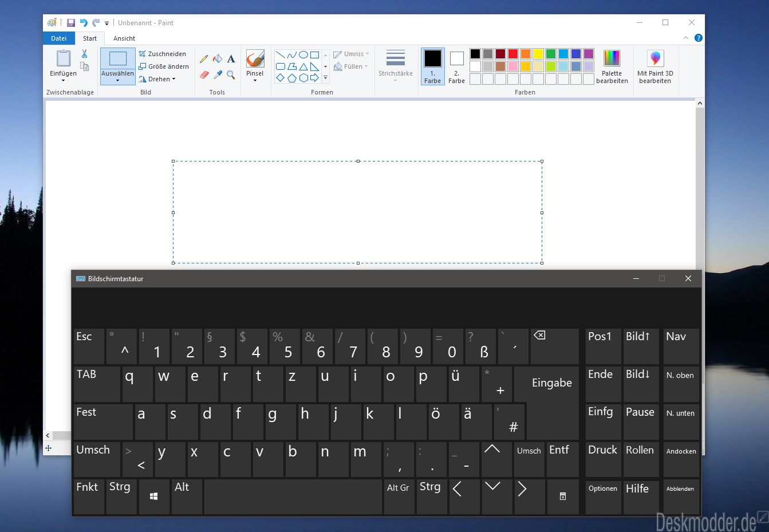Select the Text tool letter A

[x=231, y=59]
